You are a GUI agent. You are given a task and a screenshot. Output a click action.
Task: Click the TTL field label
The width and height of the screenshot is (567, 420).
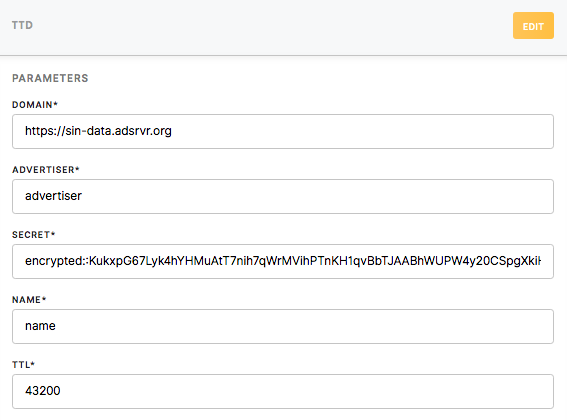tap(23, 365)
